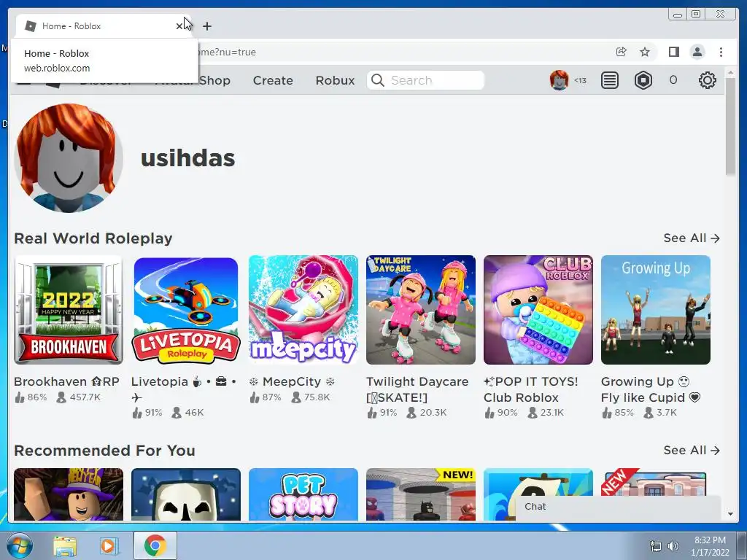
Task: Open the Livetopia Roleplay game thumbnail
Action: click(x=186, y=310)
